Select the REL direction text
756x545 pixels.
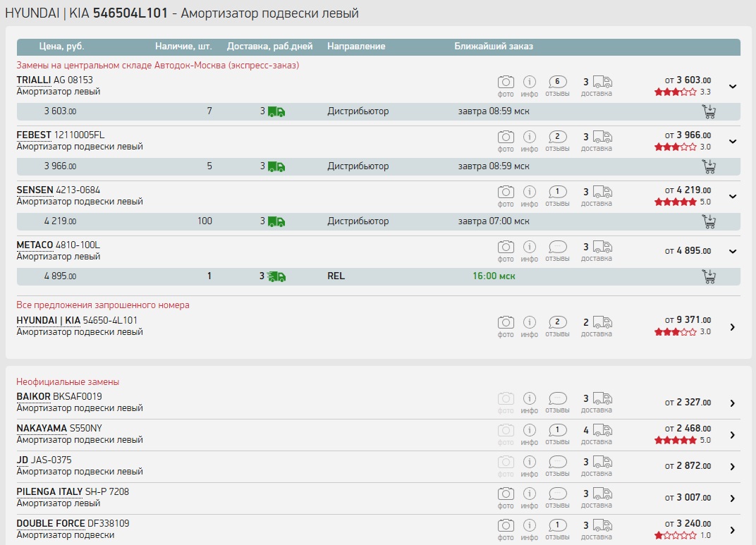point(336,276)
